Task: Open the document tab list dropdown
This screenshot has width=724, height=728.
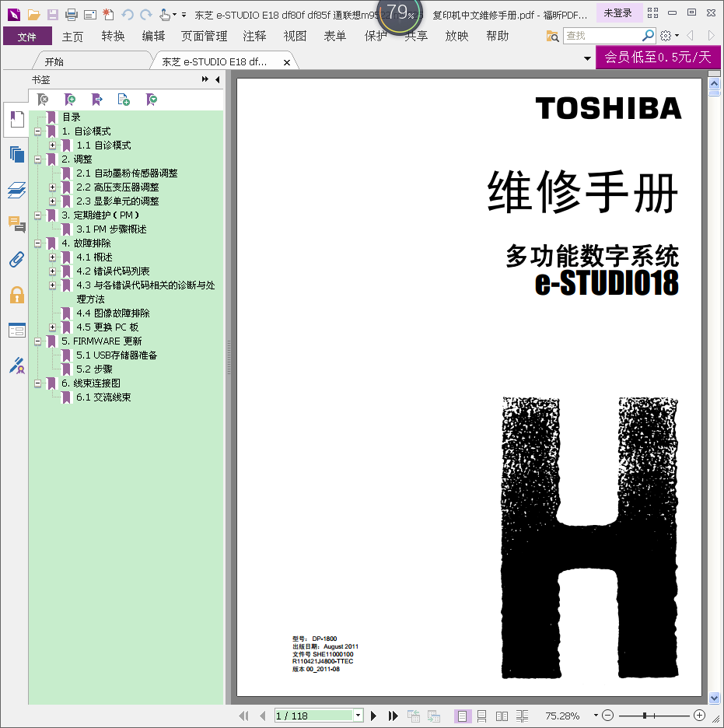Action: (587, 58)
